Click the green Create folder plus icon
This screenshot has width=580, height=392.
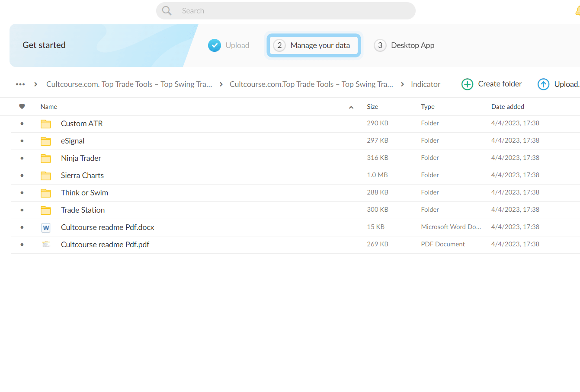click(x=468, y=84)
